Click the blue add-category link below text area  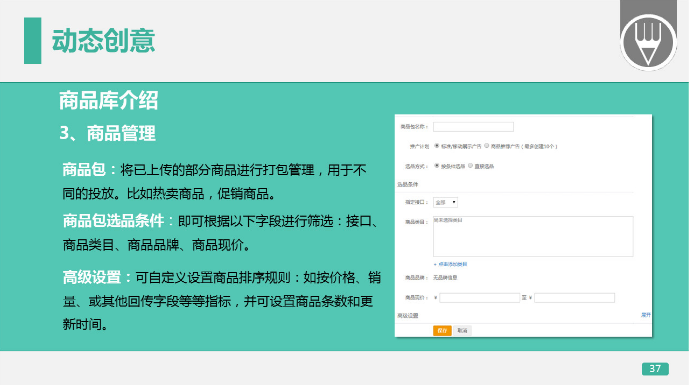point(450,264)
